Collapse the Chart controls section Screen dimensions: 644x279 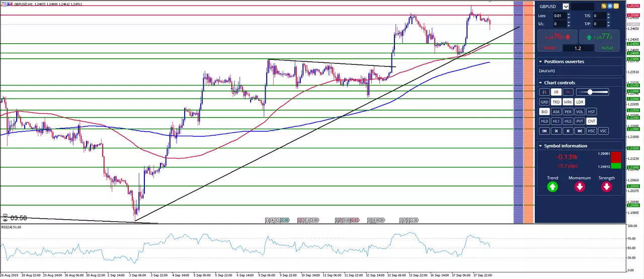[540, 82]
